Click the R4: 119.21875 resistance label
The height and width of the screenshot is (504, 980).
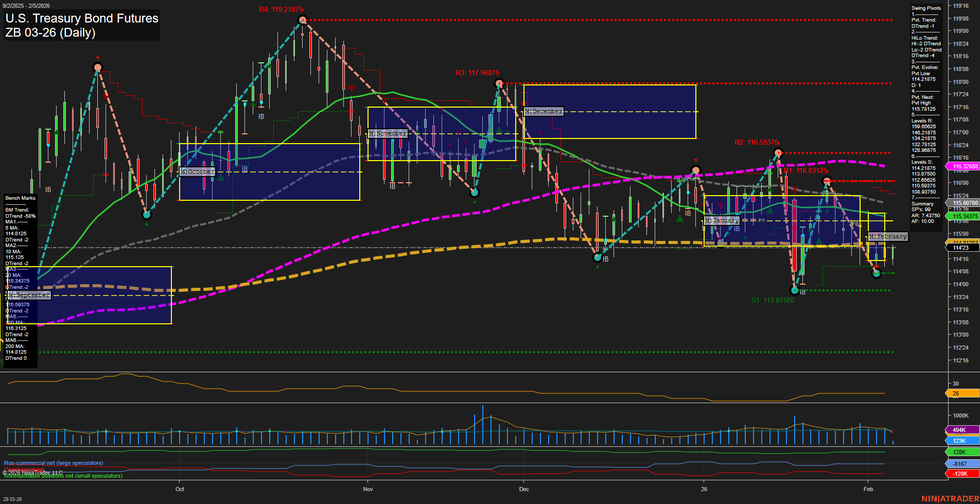coord(281,10)
